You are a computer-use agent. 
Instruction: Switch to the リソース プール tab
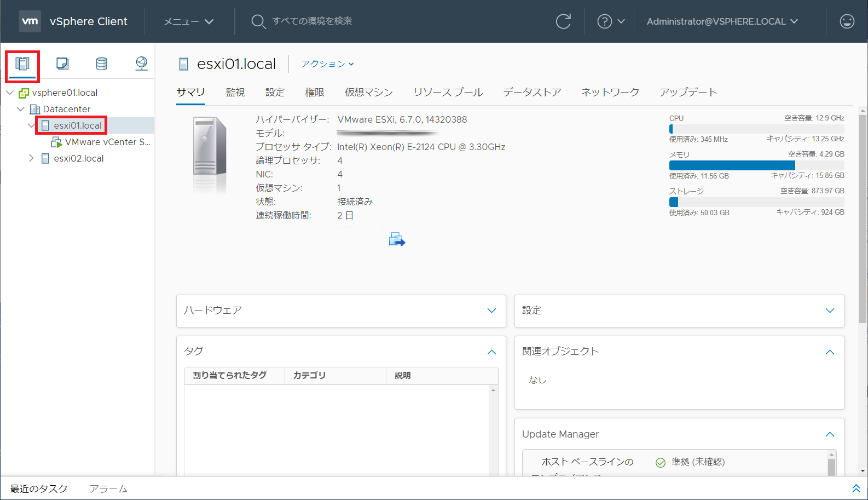pyautogui.click(x=448, y=92)
